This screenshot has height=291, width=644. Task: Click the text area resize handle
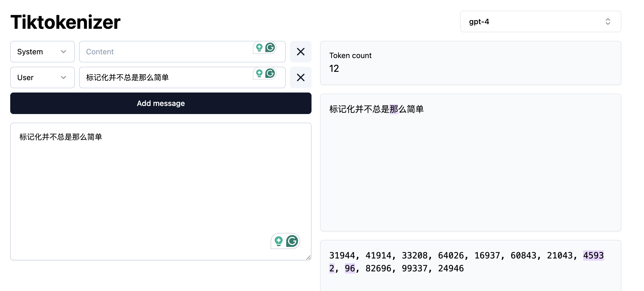point(309,257)
